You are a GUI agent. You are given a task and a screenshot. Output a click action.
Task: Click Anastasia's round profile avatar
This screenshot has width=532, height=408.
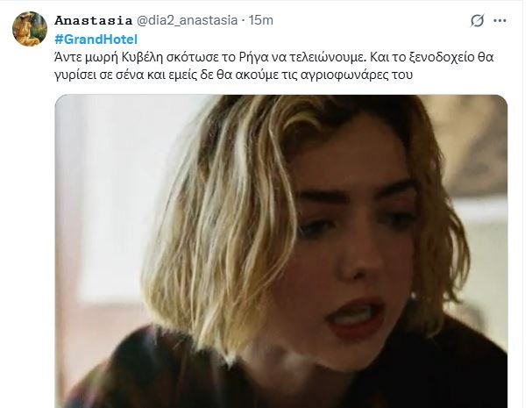30,29
